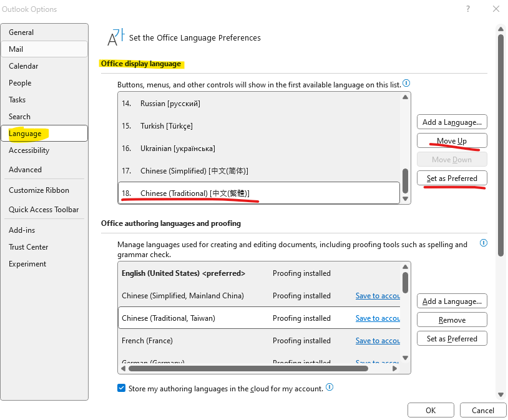Viewport: 508px width, 420px height.
Task: Click the main pane vertical scrollbar thumb
Action: tap(501, 145)
